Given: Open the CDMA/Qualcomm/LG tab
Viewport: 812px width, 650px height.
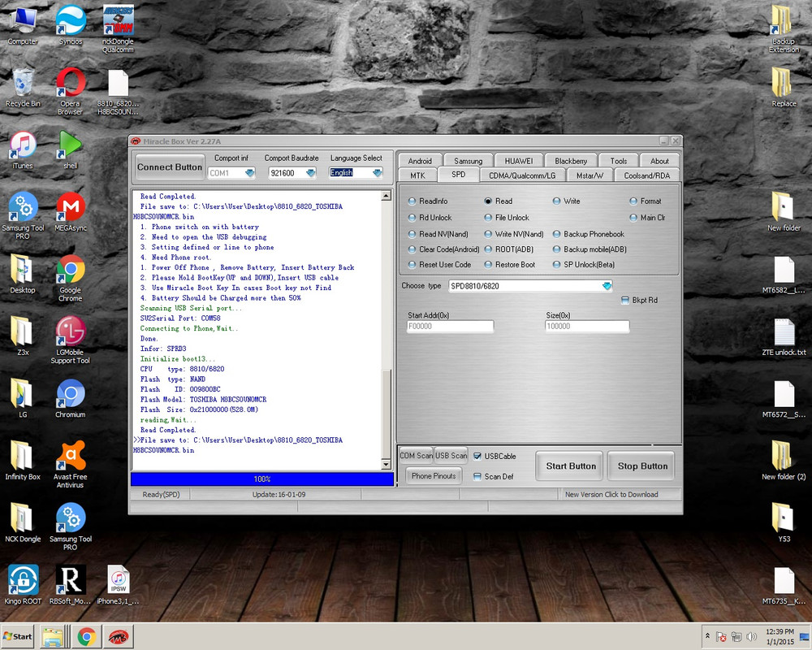Looking at the screenshot, I should point(522,175).
